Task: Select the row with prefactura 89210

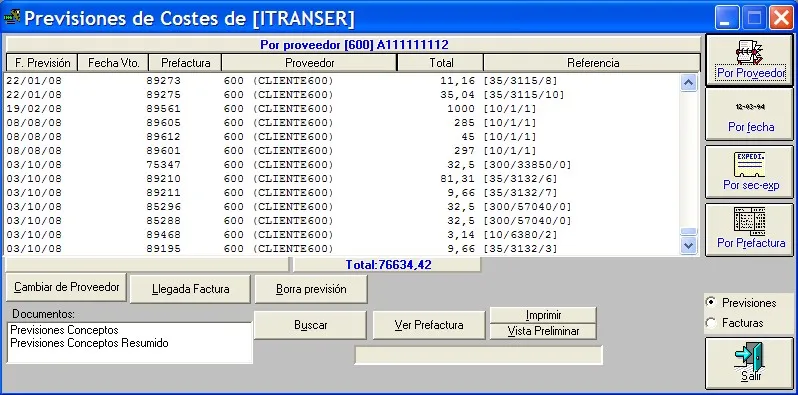Action: coord(341,179)
